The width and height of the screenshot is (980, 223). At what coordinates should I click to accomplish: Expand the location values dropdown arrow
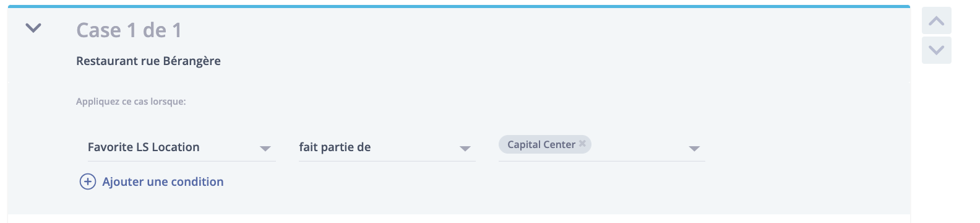point(694,149)
